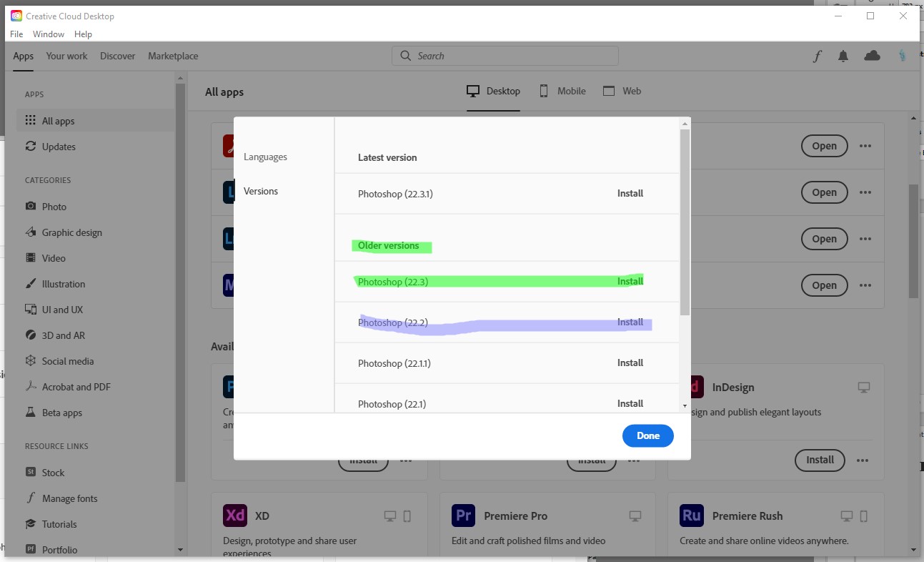This screenshot has width=924, height=562.
Task: Open the Versions section in dialog
Action: click(x=261, y=191)
